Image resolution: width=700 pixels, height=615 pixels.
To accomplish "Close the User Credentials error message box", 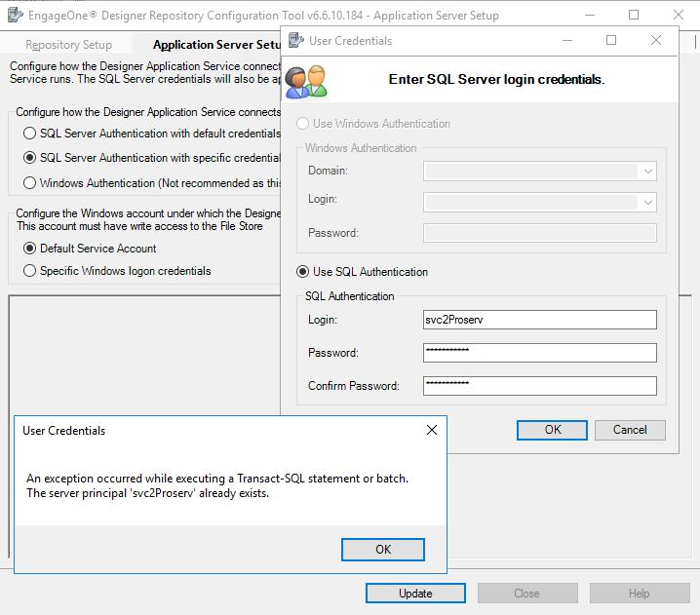I will click(x=432, y=430).
